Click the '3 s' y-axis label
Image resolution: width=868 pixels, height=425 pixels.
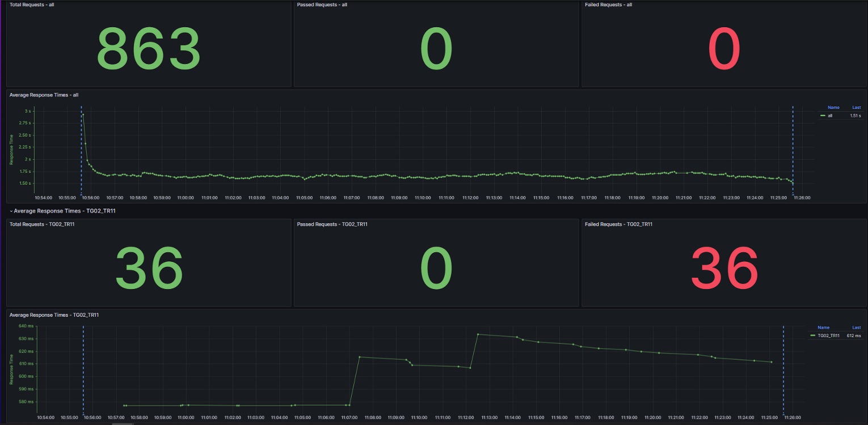point(27,111)
